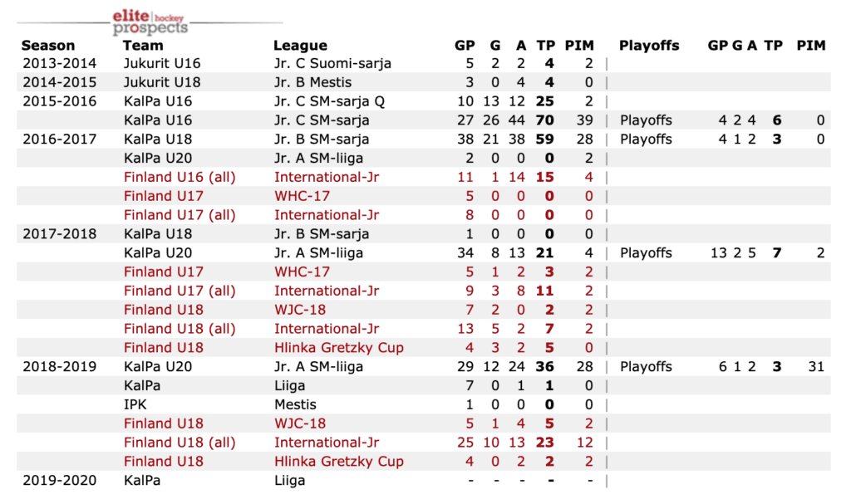Open Playoffs link in 2018-2019 KalPa U20 row

coord(646,366)
